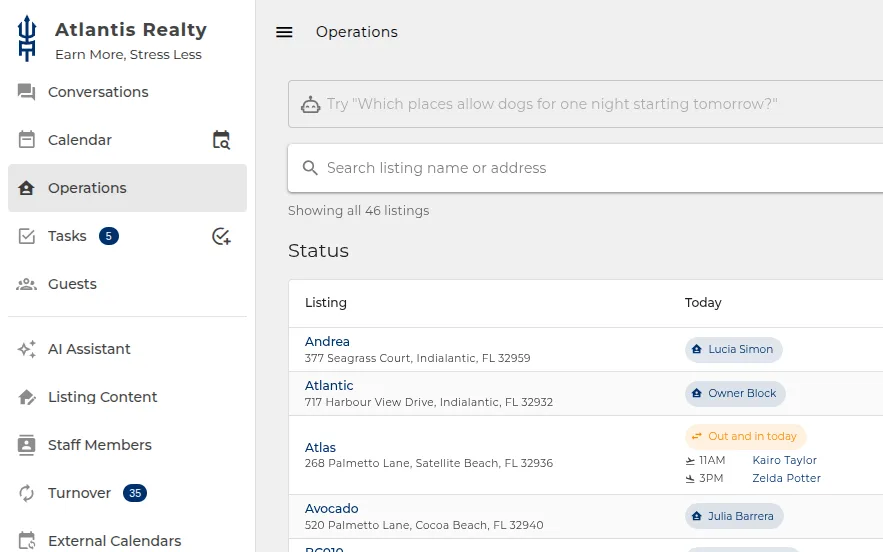Click the Lucia Simon reservation chip
The image size is (883, 552).
tap(733, 349)
